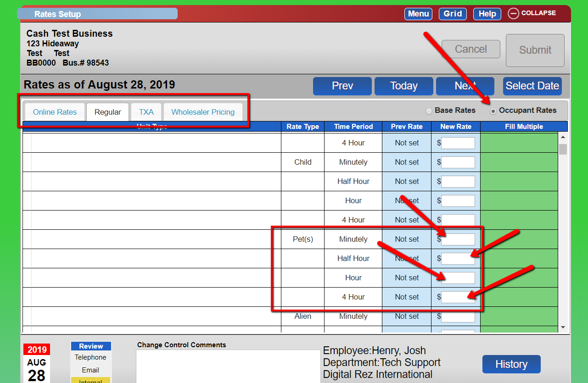Viewport: 588px width, 383px height.
Task: Click New Rate field for Pet(s) Minutely
Action: tap(458, 239)
